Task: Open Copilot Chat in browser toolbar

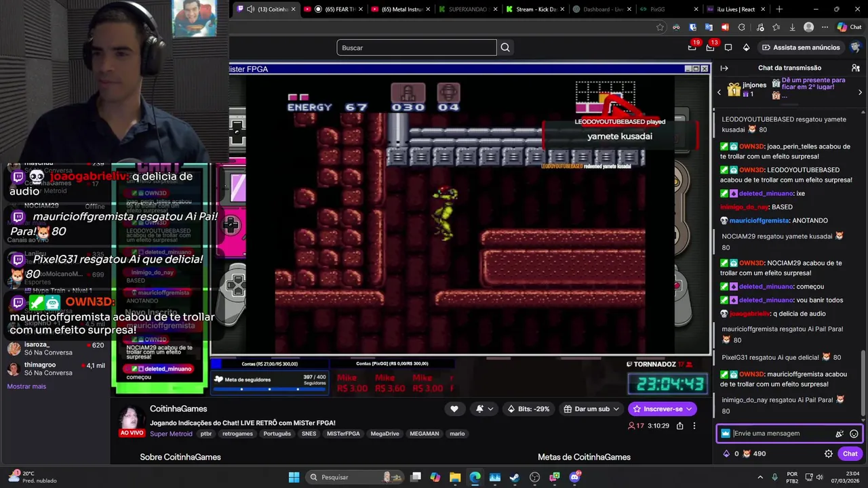Action: pos(849,27)
